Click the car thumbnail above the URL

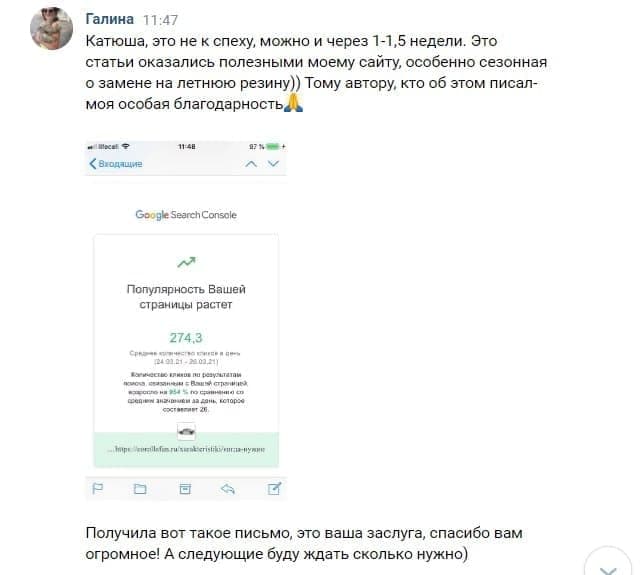[x=186, y=432]
